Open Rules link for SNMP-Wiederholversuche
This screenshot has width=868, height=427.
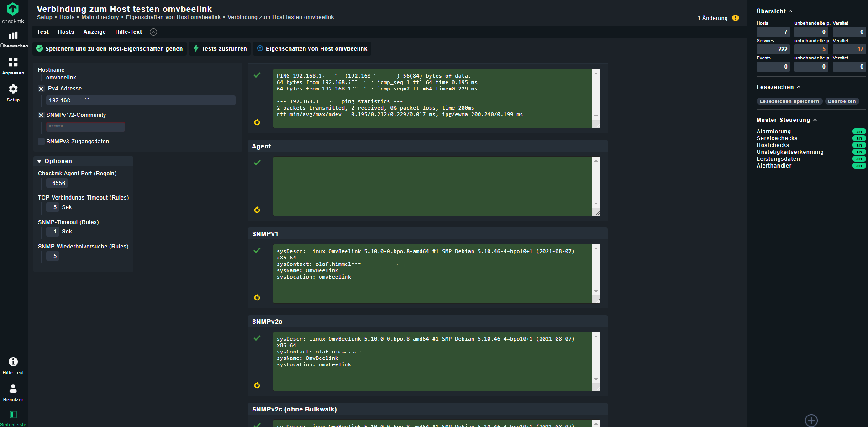pyautogui.click(x=119, y=247)
